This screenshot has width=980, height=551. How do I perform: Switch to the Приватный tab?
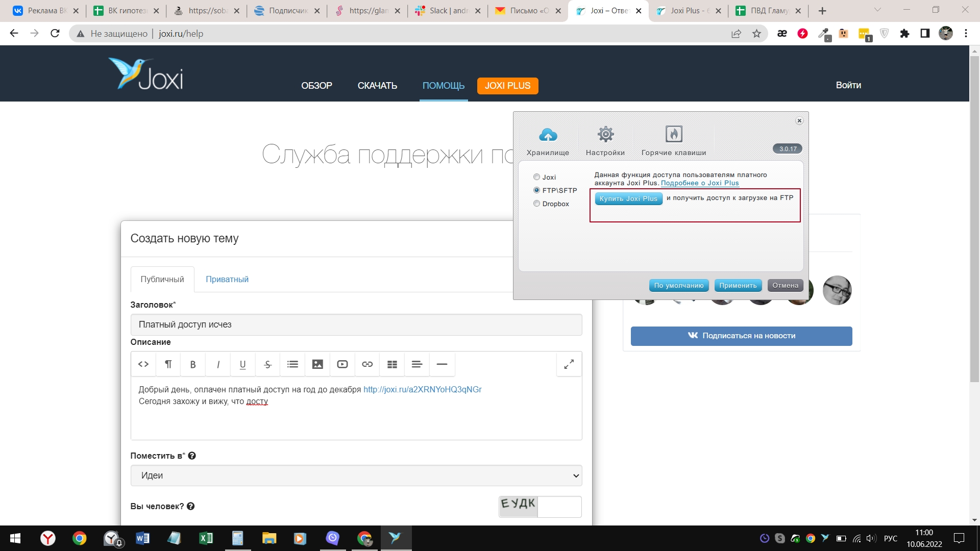(x=227, y=280)
